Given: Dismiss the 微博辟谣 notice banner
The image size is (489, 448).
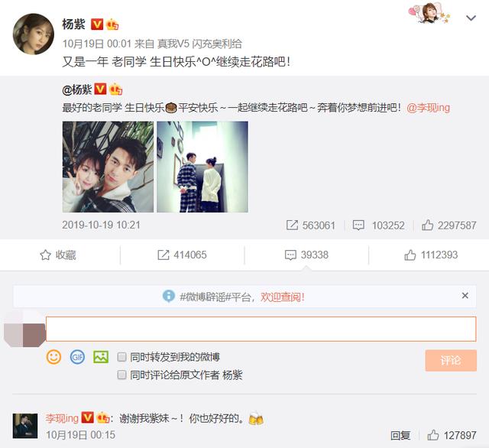Looking at the screenshot, I should point(465,295).
